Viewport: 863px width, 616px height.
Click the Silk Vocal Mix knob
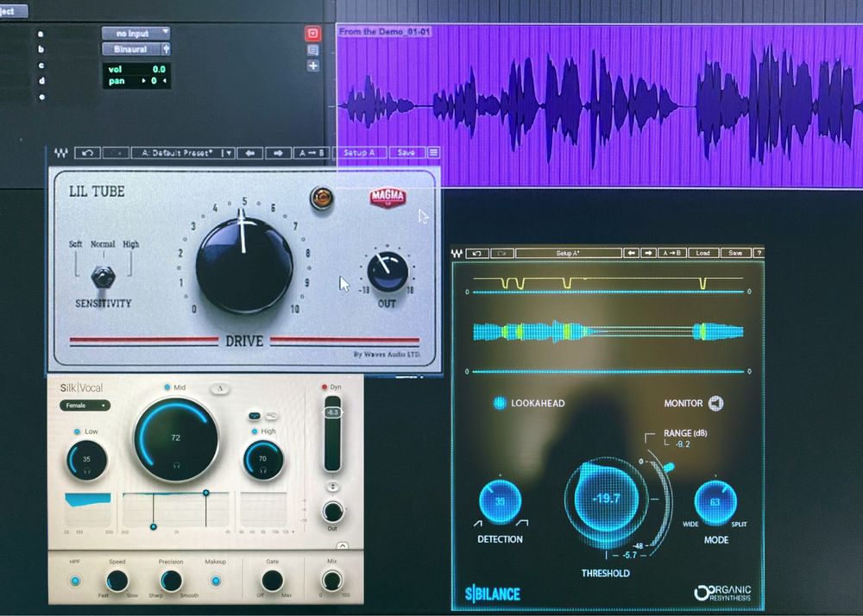tap(332, 581)
